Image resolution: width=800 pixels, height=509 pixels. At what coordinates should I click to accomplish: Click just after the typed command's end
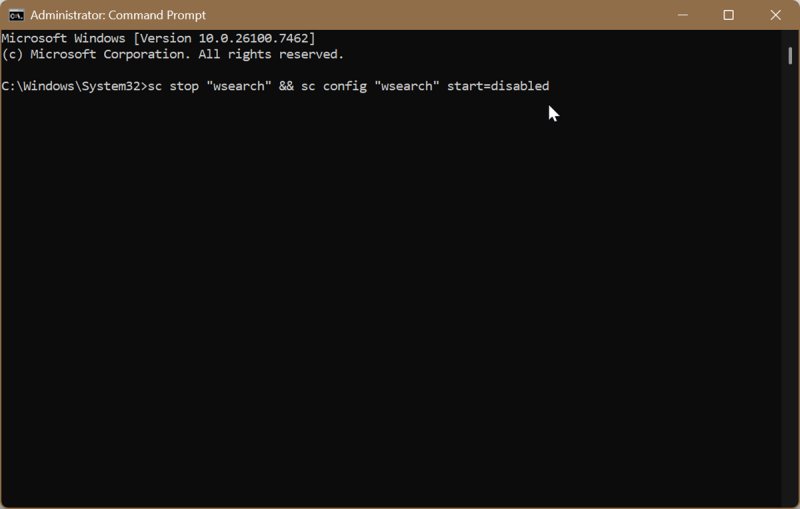pos(554,86)
